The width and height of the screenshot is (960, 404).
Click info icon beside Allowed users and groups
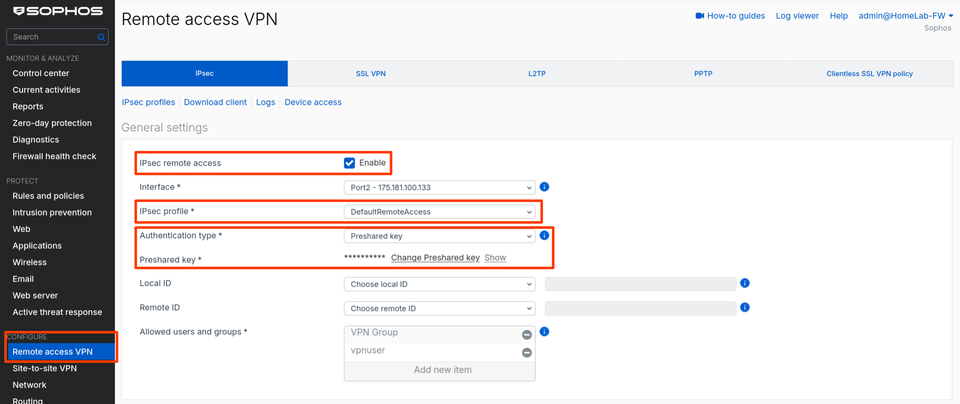click(x=544, y=332)
